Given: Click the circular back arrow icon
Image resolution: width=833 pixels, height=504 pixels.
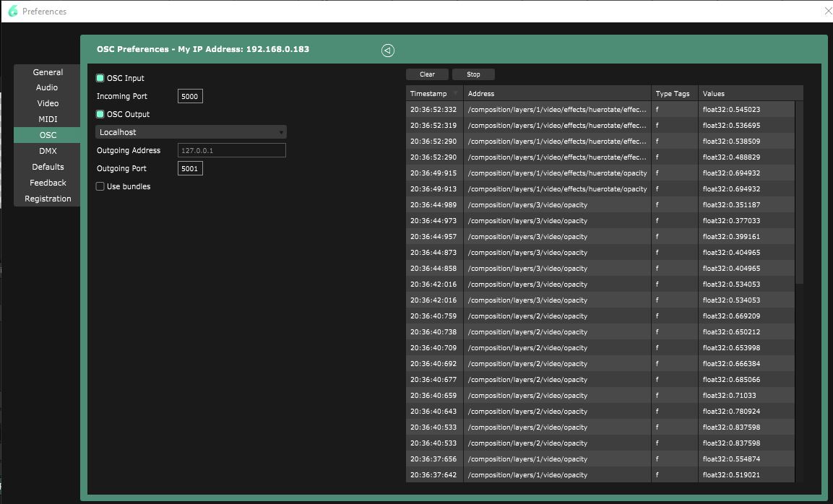Looking at the screenshot, I should (388, 51).
